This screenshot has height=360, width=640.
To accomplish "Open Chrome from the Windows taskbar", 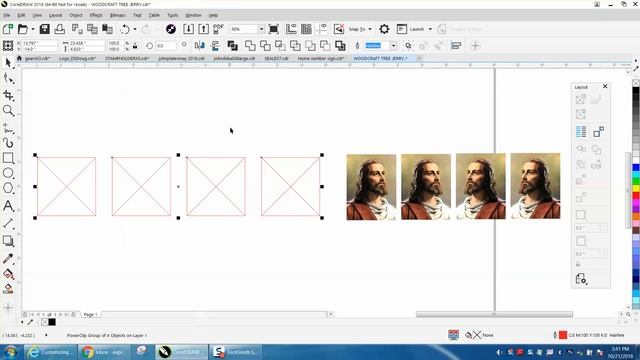I will (x=104, y=352).
